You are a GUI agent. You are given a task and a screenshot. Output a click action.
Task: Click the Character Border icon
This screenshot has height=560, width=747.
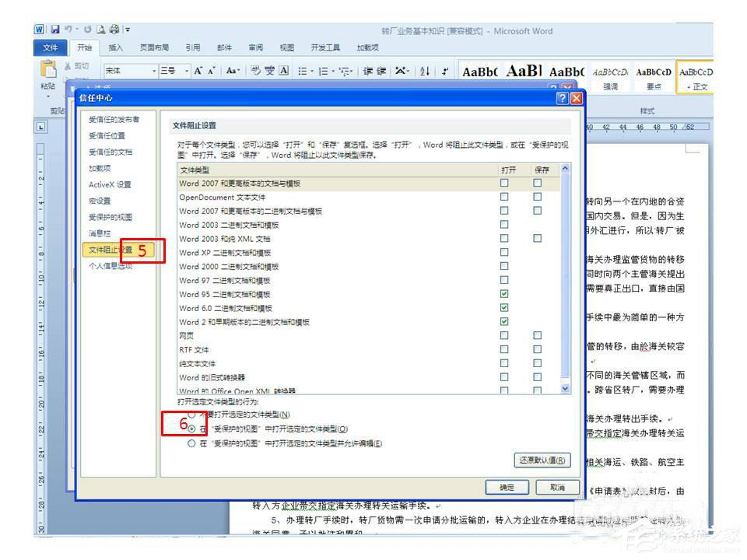283,70
